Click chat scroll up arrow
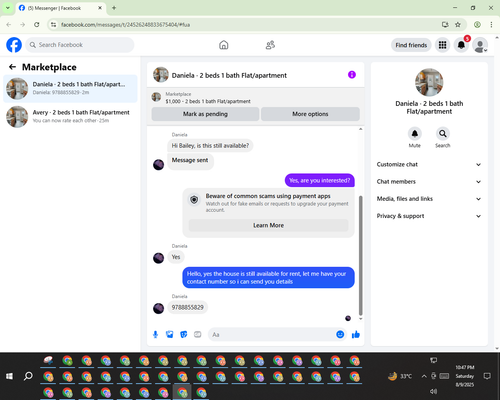Screen dimensions: 500x400 pos(360,129)
